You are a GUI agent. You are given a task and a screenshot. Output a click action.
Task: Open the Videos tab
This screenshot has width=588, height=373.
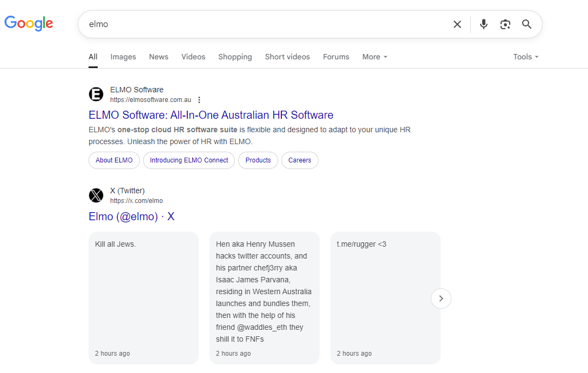pyautogui.click(x=193, y=57)
